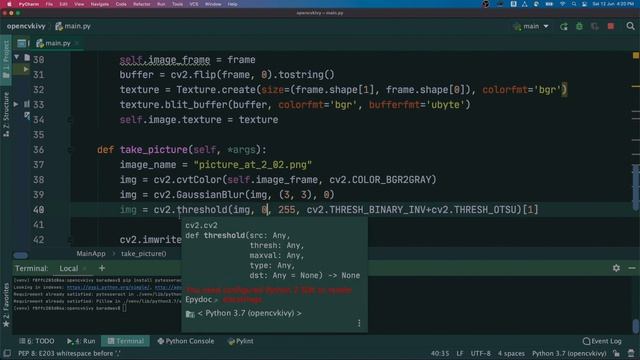This screenshot has height=360, width=640.
Task: Open the 4: Run tool window
Action: pos(81,341)
